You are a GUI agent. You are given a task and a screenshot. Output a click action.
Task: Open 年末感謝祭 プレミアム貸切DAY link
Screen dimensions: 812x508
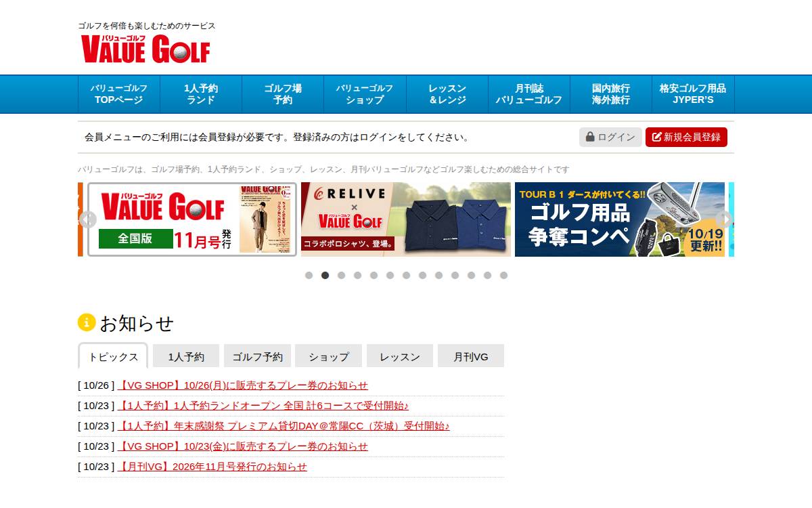[x=284, y=426]
